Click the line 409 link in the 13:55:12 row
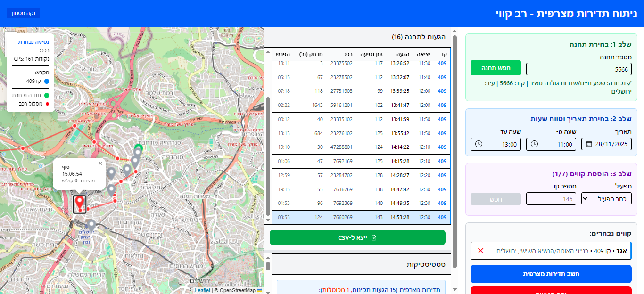Image resolution: width=644 pixels, height=294 pixels. click(x=442, y=133)
